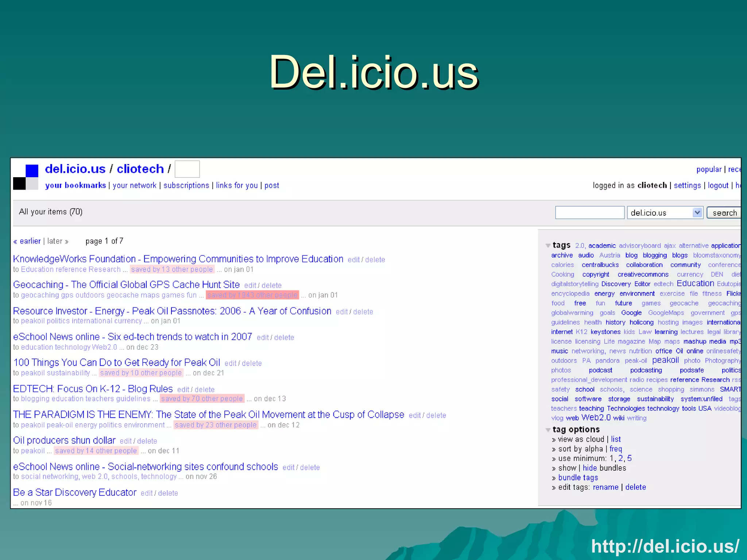747x560 pixels.
Task: Delete the Resource Investor bookmark
Action: point(363,312)
